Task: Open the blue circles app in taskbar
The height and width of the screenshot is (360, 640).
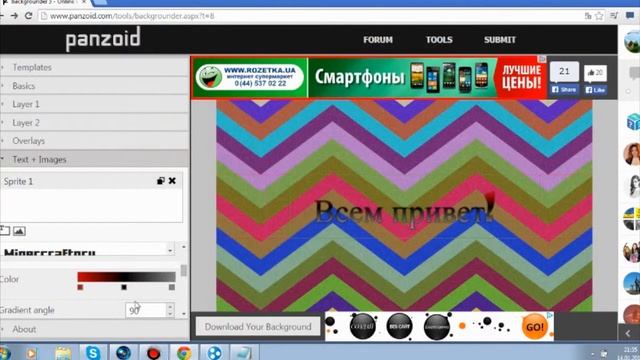Action: (214, 353)
